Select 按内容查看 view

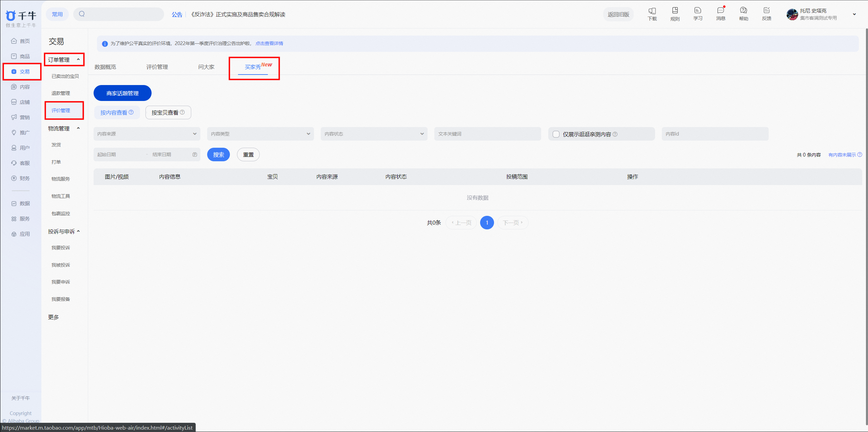point(117,112)
